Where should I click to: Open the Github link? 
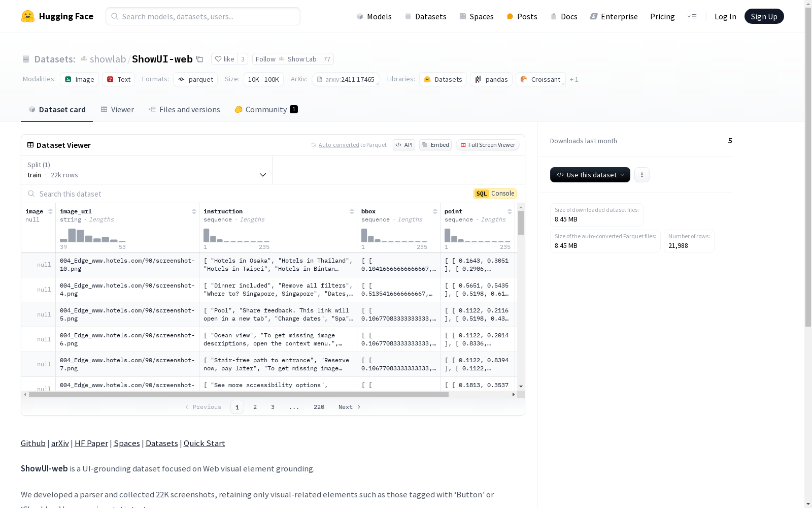tap(33, 443)
